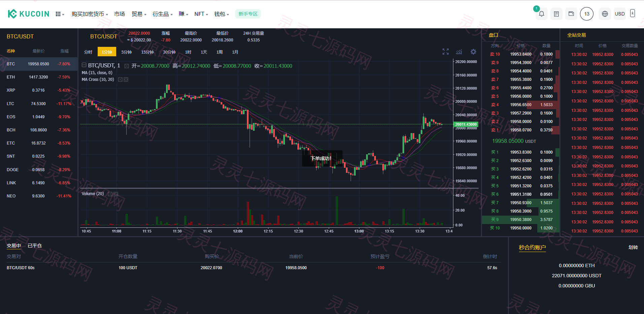This screenshot has height=314, width=644.
Task: Expand 衍生品 dropdown menu
Action: (x=162, y=14)
